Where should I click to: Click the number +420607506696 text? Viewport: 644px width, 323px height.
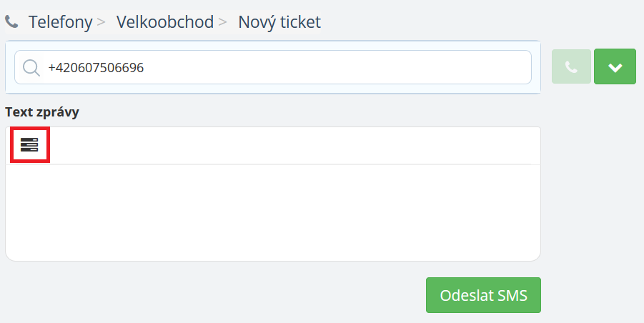pyautogui.click(x=96, y=68)
